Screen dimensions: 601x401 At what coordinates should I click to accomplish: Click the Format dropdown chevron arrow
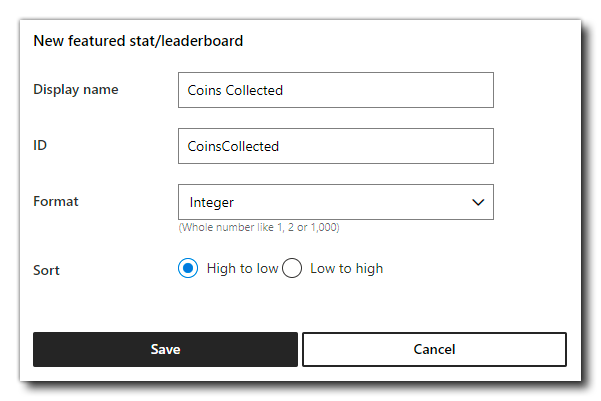pos(478,202)
